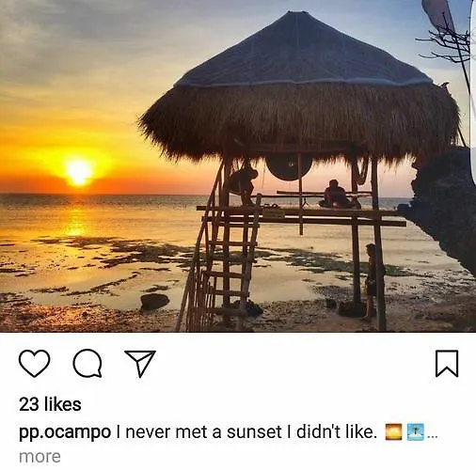The height and width of the screenshot is (470, 476).
Task: Tap the thatched hut roof in the photo
Action: pos(299,87)
